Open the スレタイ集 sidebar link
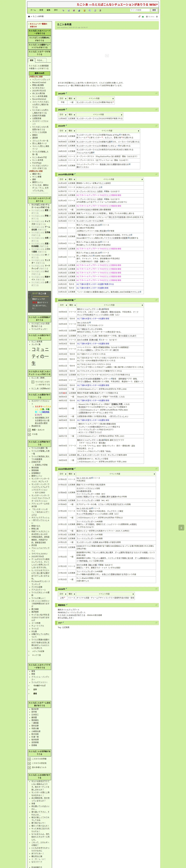 click(36, 344)
